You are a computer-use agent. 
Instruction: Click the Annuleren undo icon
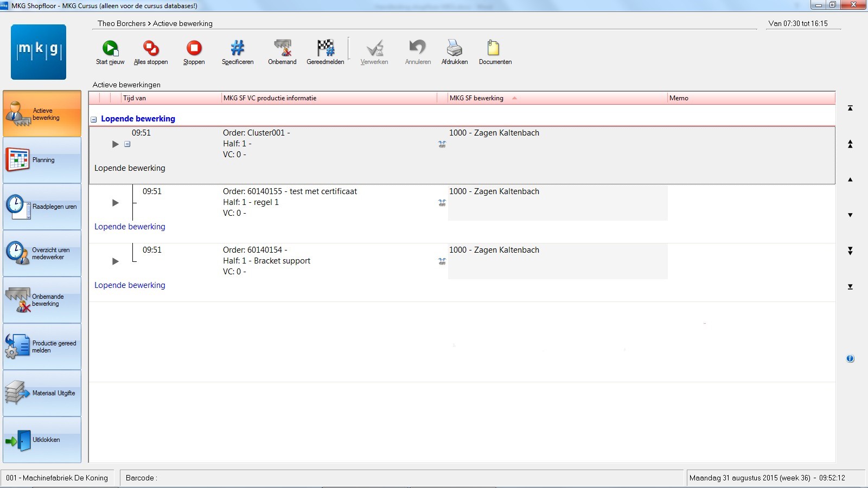point(418,48)
